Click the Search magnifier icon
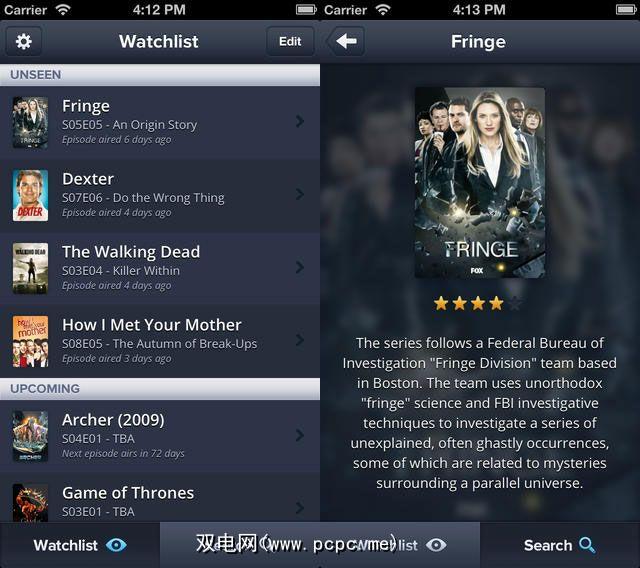The height and width of the screenshot is (568, 640). (588, 545)
